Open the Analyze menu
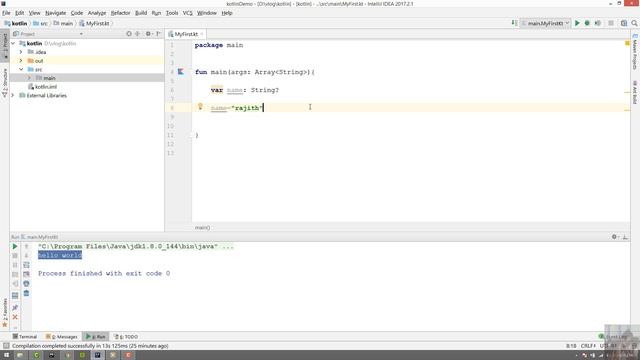This screenshot has height=360, width=640. coord(97,13)
